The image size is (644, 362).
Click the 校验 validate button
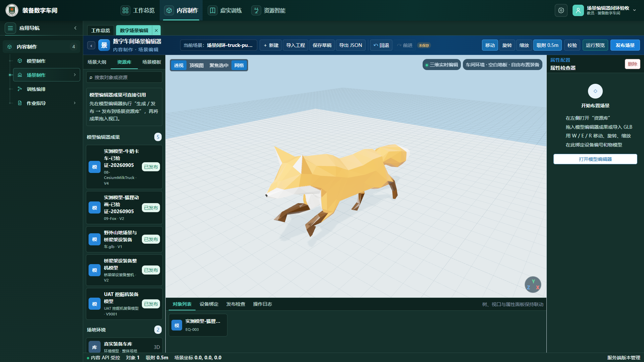(572, 45)
